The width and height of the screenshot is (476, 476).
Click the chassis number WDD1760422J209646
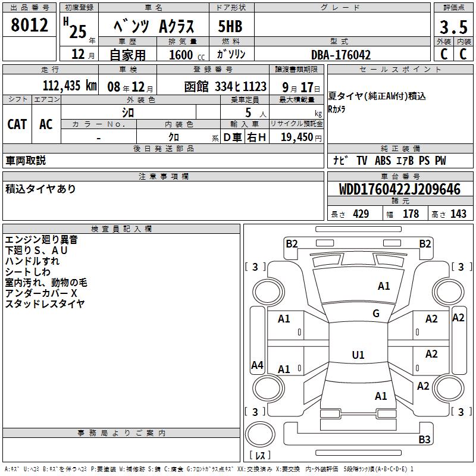[x=399, y=189]
